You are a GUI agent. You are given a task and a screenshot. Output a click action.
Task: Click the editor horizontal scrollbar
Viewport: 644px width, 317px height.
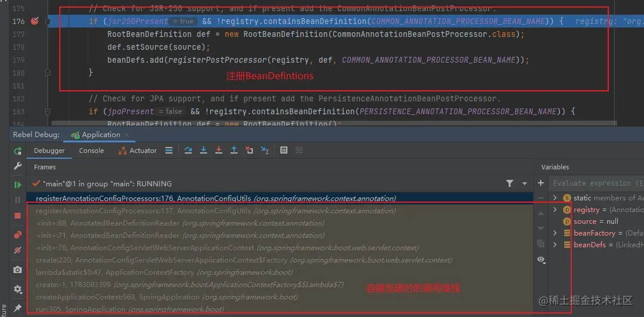[334, 124]
